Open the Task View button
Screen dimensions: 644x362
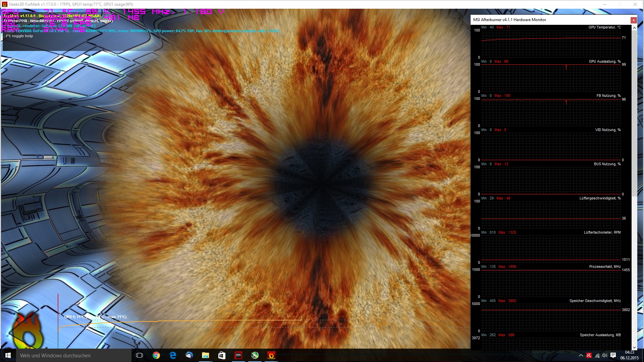pyautogui.click(x=140, y=355)
